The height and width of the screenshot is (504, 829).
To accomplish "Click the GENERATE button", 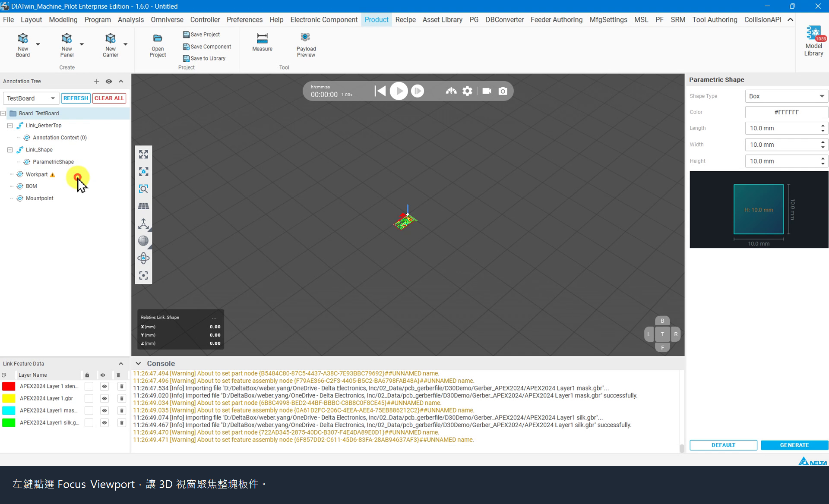I will click(794, 445).
